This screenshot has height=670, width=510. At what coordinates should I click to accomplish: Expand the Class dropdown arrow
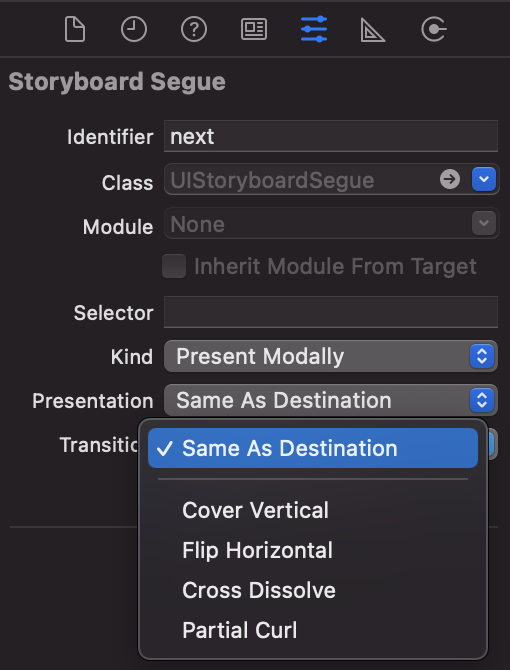(484, 179)
